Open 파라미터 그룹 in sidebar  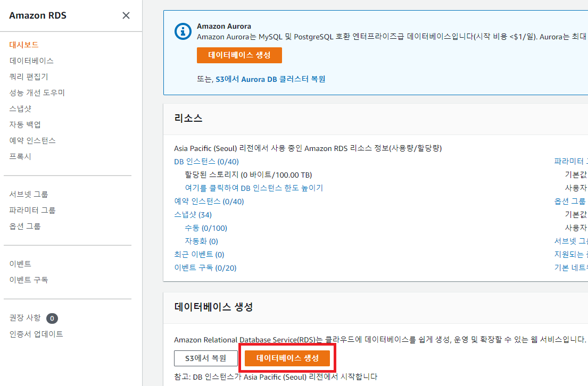tap(32, 210)
